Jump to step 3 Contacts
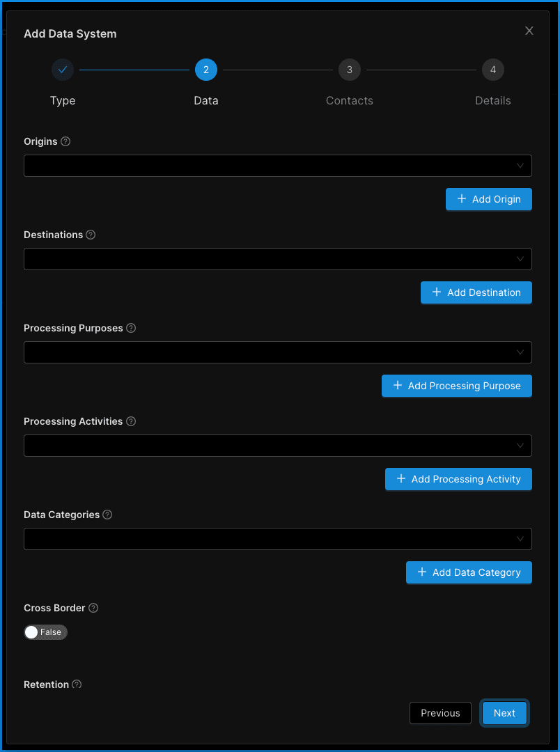The width and height of the screenshot is (560, 752). click(x=350, y=70)
